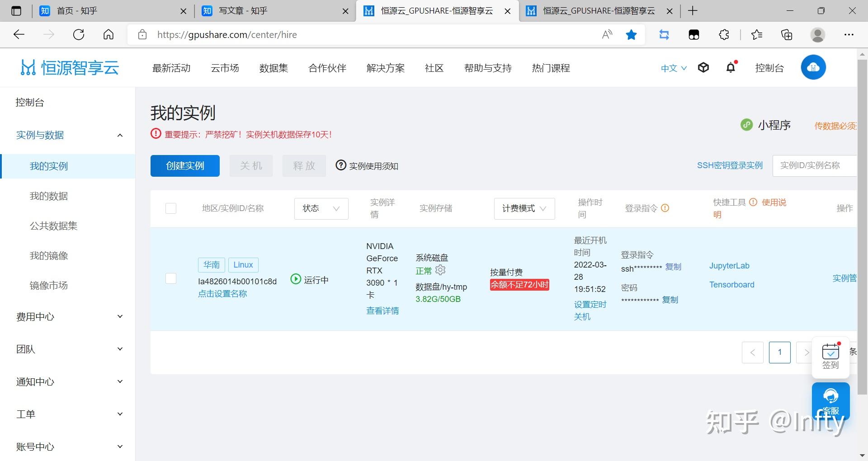Reload the page with refresh icon
Image resolution: width=868 pixels, height=461 pixels.
pyautogui.click(x=79, y=35)
